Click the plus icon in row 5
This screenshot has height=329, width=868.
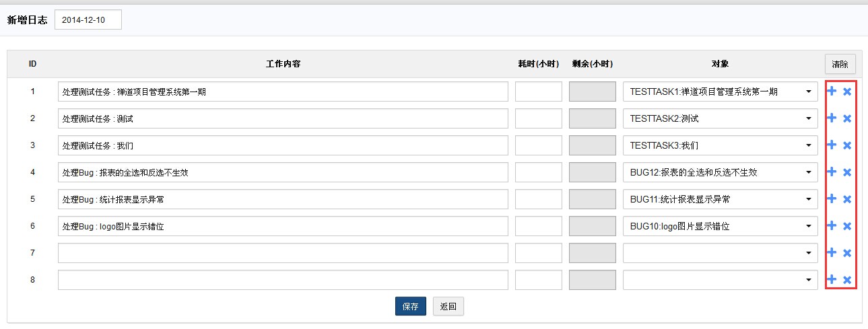(x=832, y=199)
